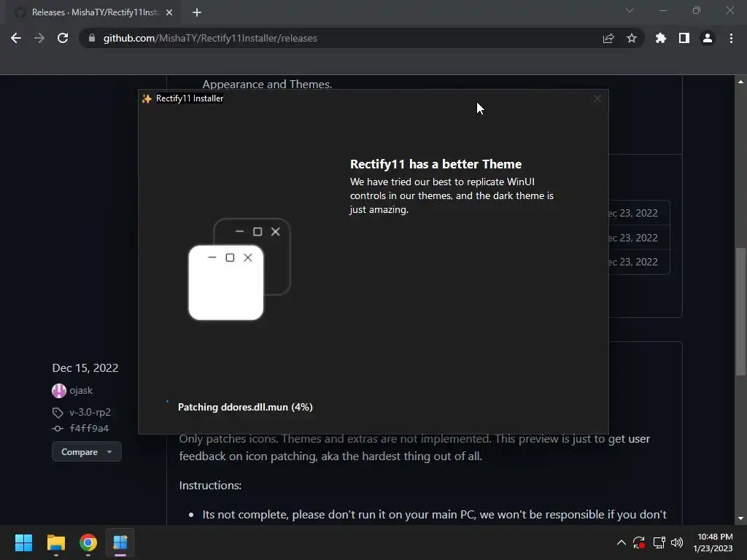Open the Chrome profile icon

tap(708, 38)
